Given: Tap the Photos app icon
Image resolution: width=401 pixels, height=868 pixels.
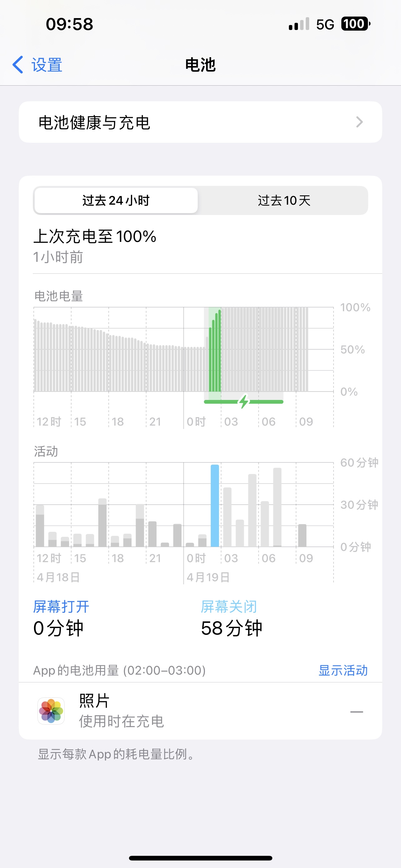Looking at the screenshot, I should click(x=51, y=711).
